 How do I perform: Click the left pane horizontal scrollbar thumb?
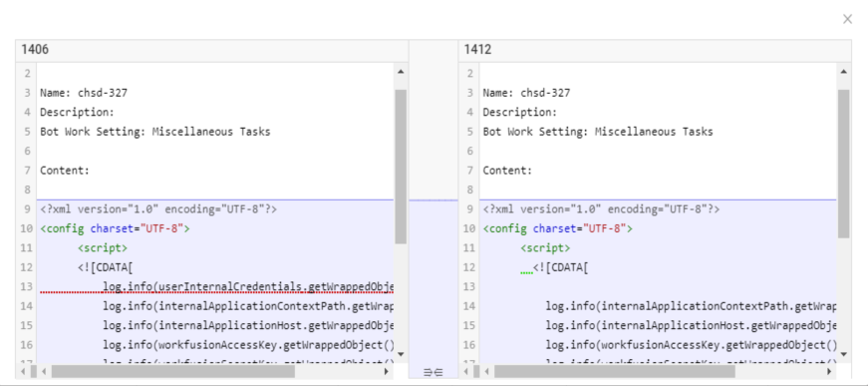(172, 371)
